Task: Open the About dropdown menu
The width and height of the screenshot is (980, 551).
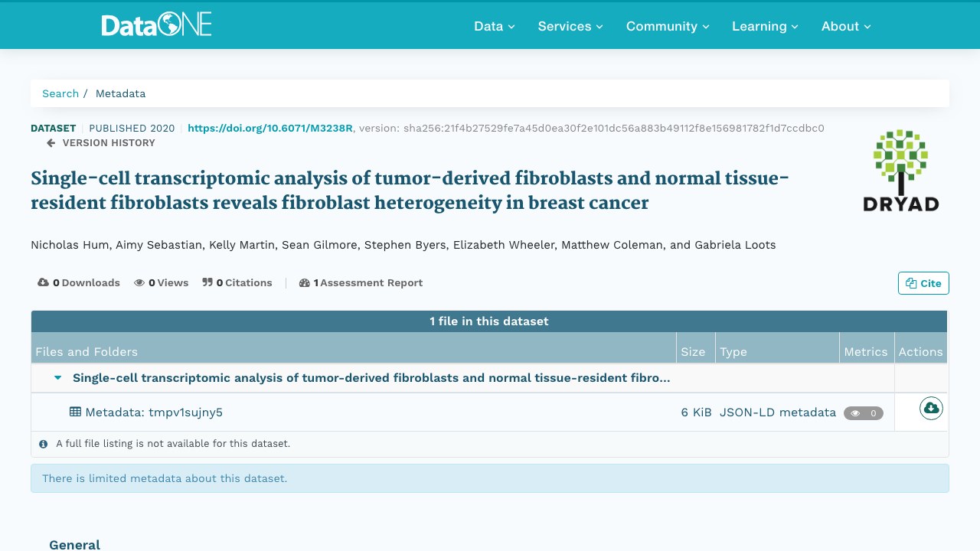Action: point(846,26)
